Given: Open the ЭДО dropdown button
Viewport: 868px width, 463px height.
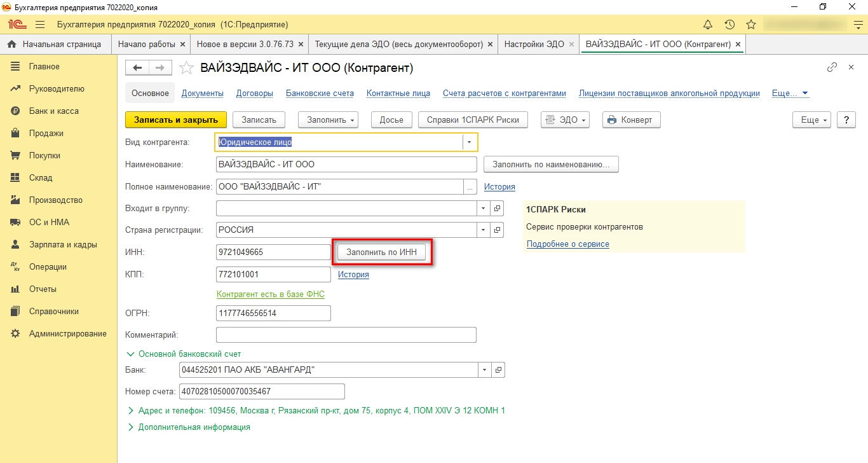Looking at the screenshot, I should click(565, 120).
